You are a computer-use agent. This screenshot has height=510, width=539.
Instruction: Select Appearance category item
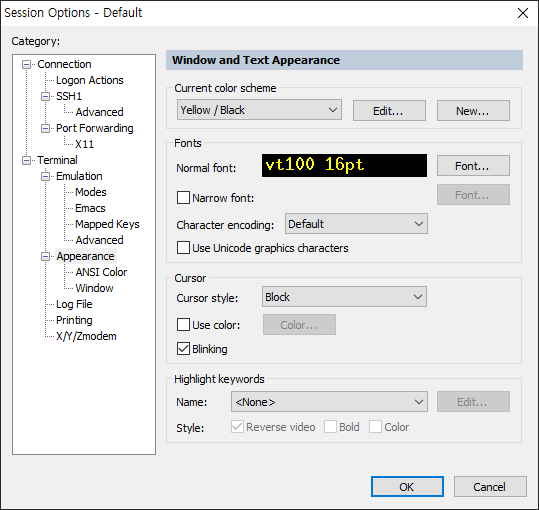[x=86, y=256]
